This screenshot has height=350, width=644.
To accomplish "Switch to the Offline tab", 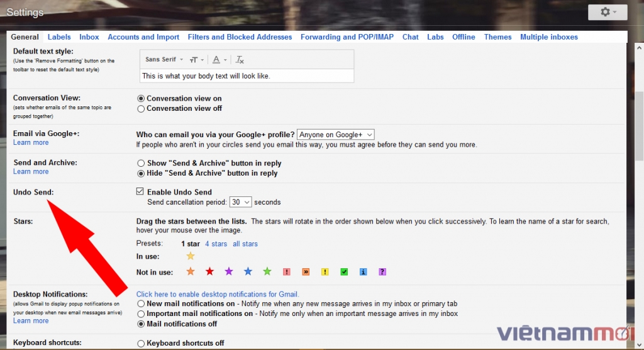I will tap(464, 37).
